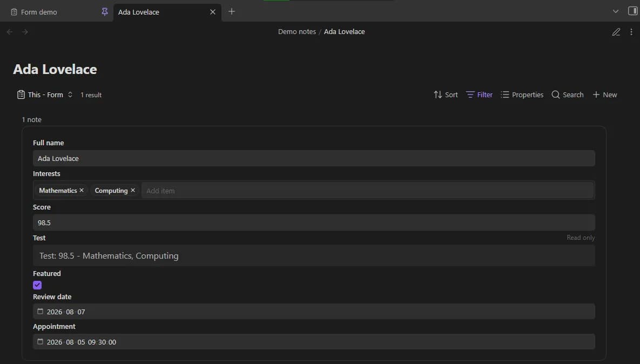Switch to editing mode with pencil icon

click(x=616, y=32)
